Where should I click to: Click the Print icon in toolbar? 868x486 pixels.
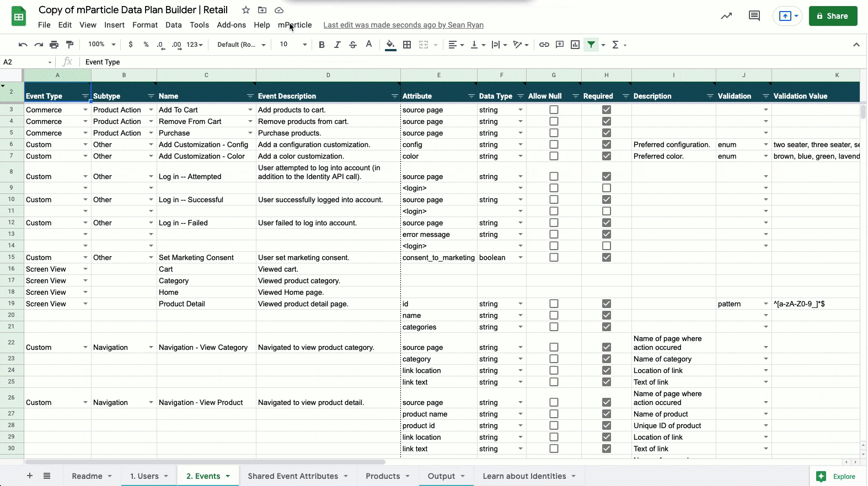point(54,45)
